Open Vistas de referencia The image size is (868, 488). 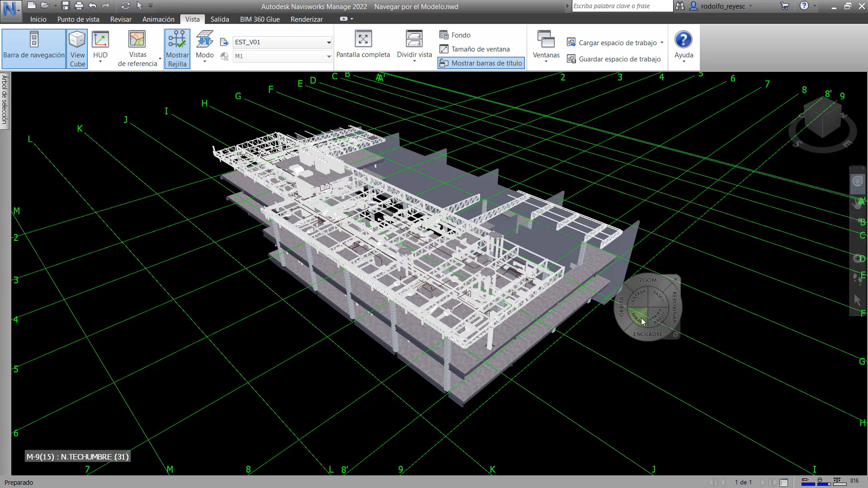(x=137, y=47)
